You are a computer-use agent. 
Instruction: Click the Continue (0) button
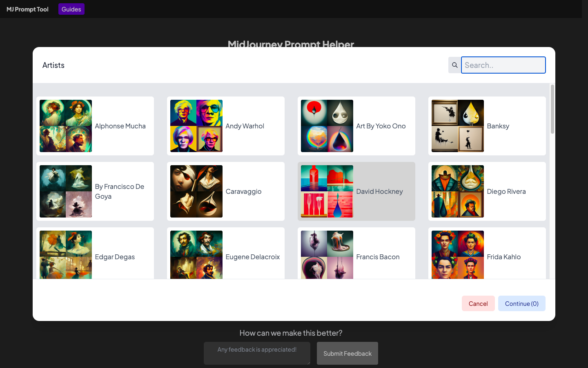click(x=521, y=303)
